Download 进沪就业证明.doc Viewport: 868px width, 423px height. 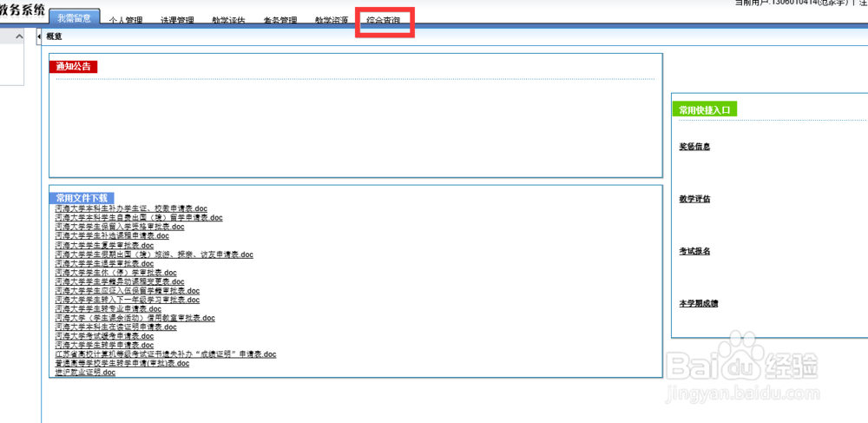[x=85, y=373]
